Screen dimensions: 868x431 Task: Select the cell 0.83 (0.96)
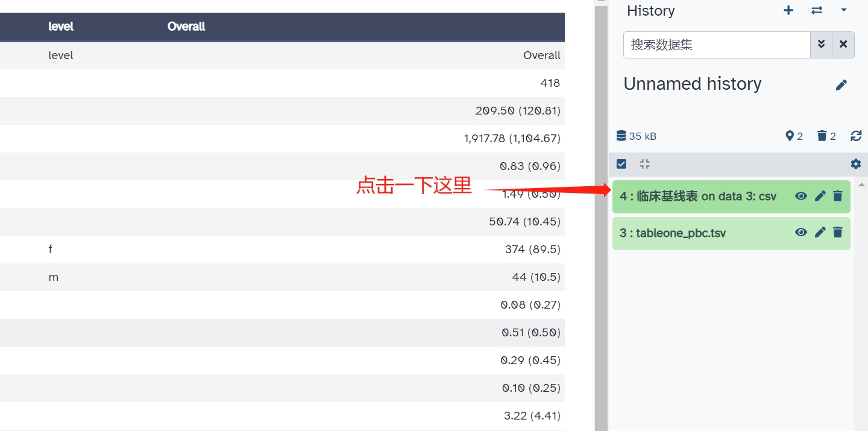point(530,166)
